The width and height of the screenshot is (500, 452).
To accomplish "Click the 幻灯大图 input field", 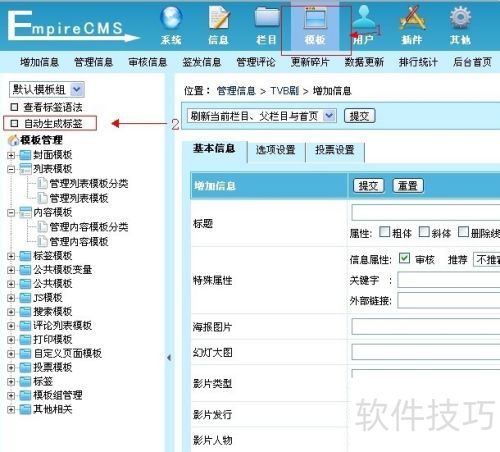I will pos(426,352).
